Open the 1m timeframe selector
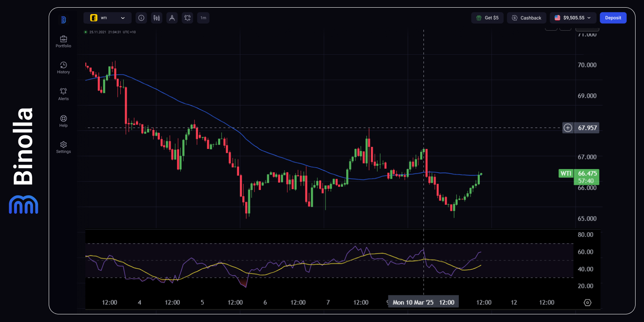Image resolution: width=644 pixels, height=322 pixels. pyautogui.click(x=203, y=18)
